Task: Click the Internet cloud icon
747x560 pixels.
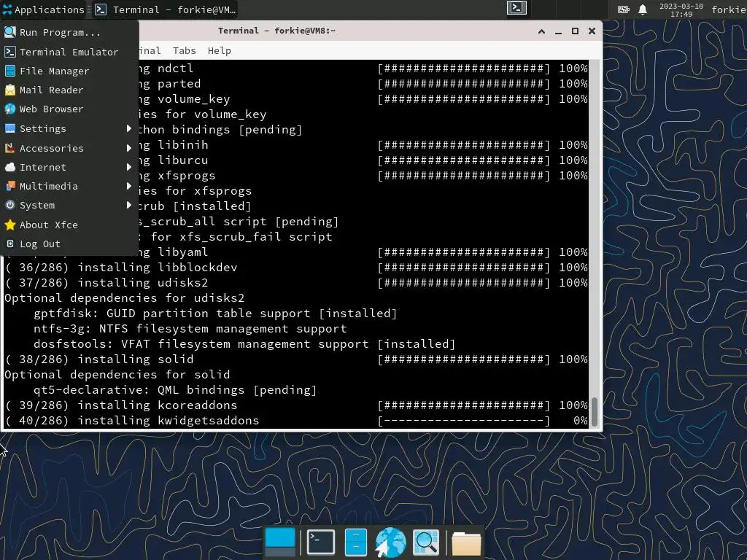Action: (10, 167)
